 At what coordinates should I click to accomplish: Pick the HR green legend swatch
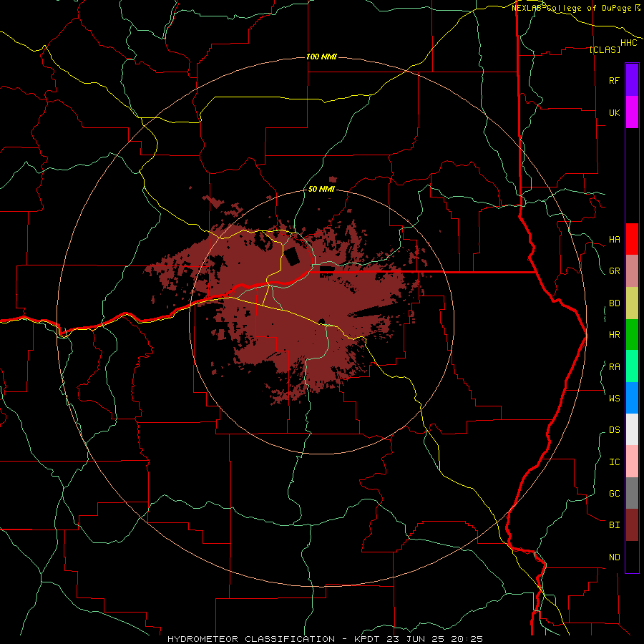point(632,335)
